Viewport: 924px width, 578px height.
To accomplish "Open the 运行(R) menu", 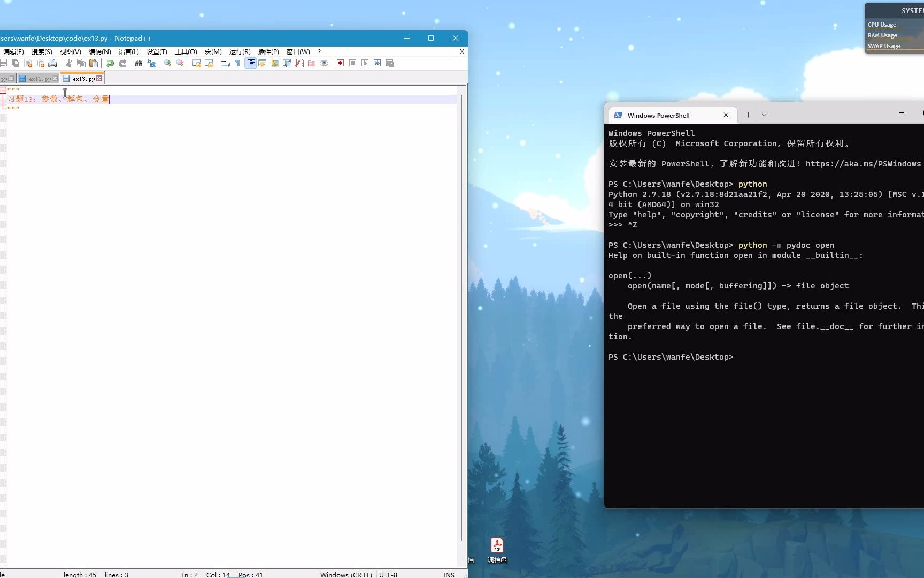I will click(x=240, y=52).
